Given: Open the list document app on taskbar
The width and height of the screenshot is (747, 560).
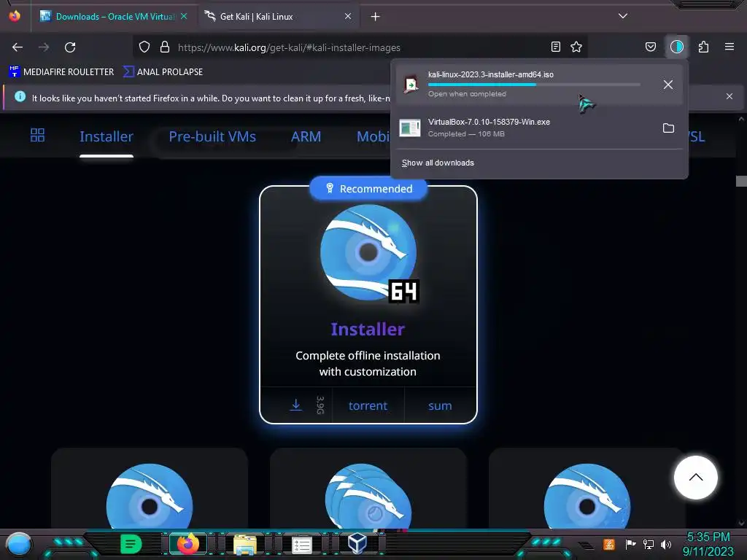Looking at the screenshot, I should 301,545.
